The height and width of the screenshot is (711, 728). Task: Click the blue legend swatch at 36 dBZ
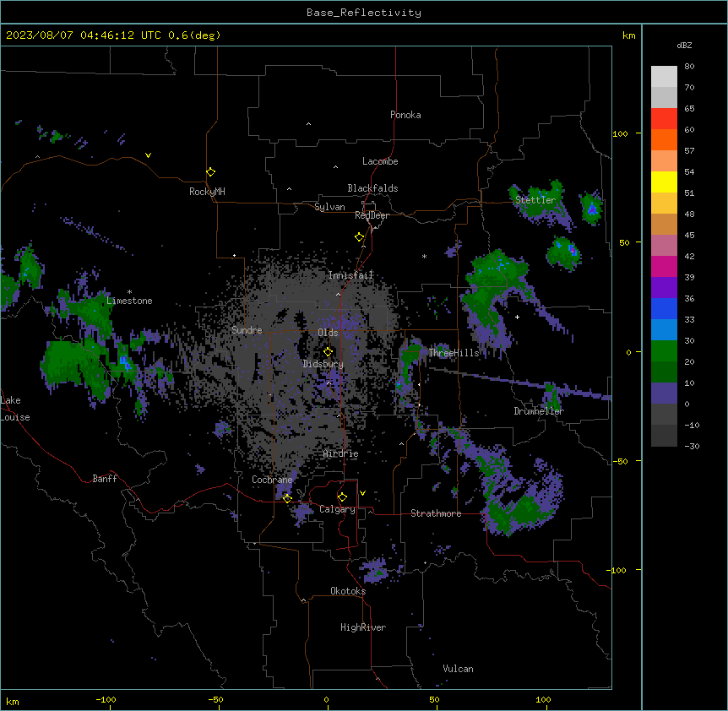664,308
